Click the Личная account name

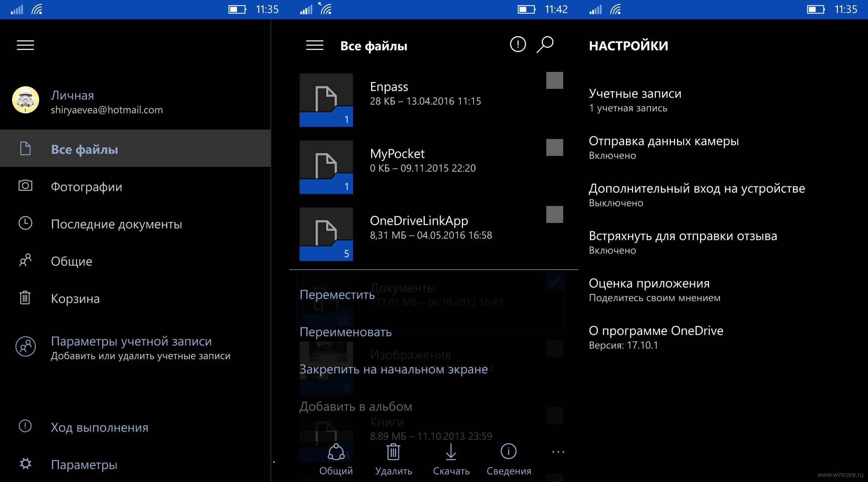click(x=72, y=95)
